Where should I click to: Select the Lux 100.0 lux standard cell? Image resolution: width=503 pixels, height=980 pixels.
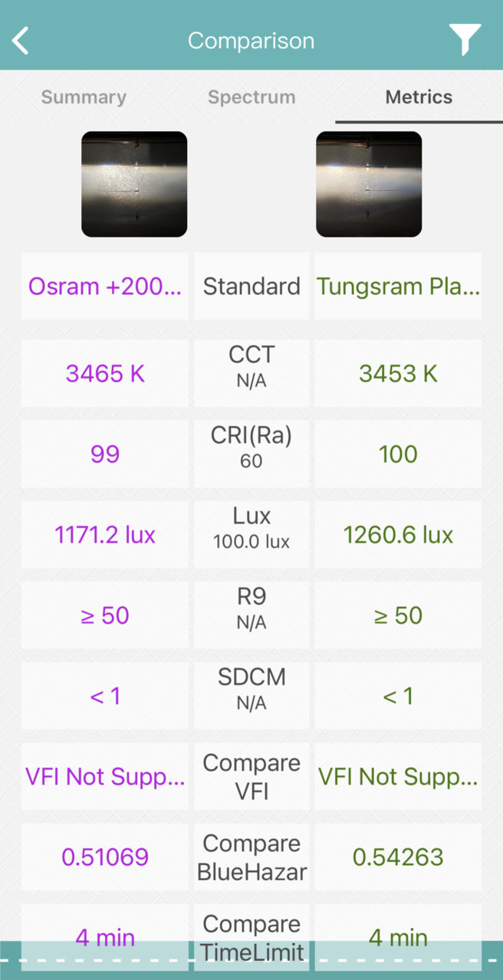[251, 534]
